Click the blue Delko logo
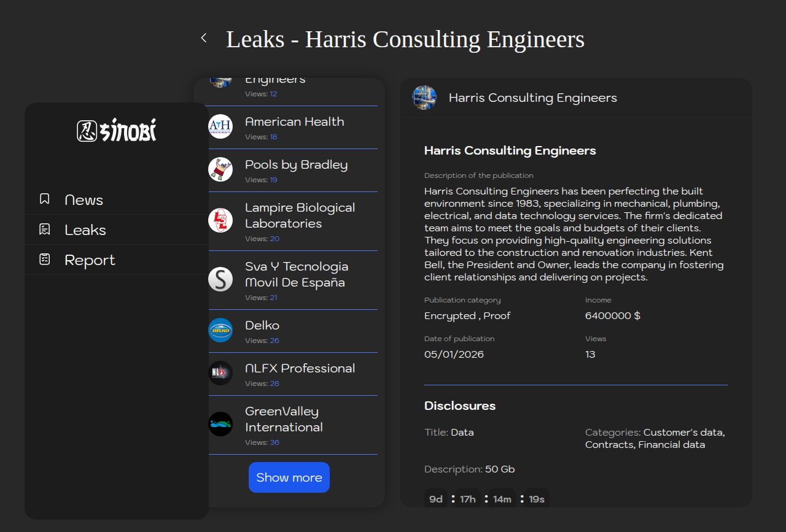The height and width of the screenshot is (532, 786). point(220,330)
